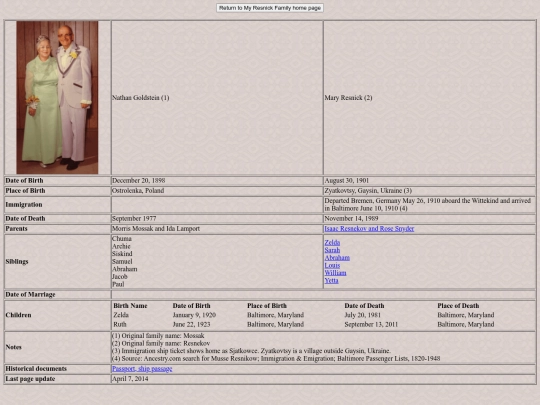
Task: Click note (1) Original family name: Mossak
Action: coord(158,336)
